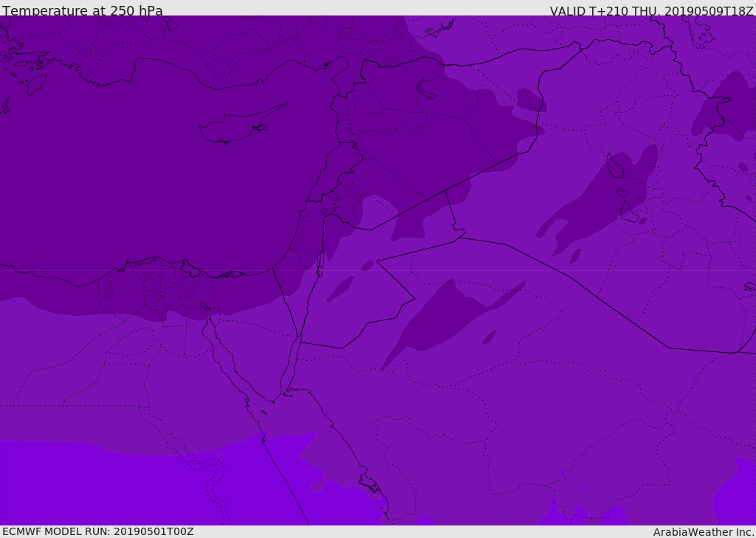
Task: Pick the bright violet patch at lower-right edge
Action: [735, 494]
